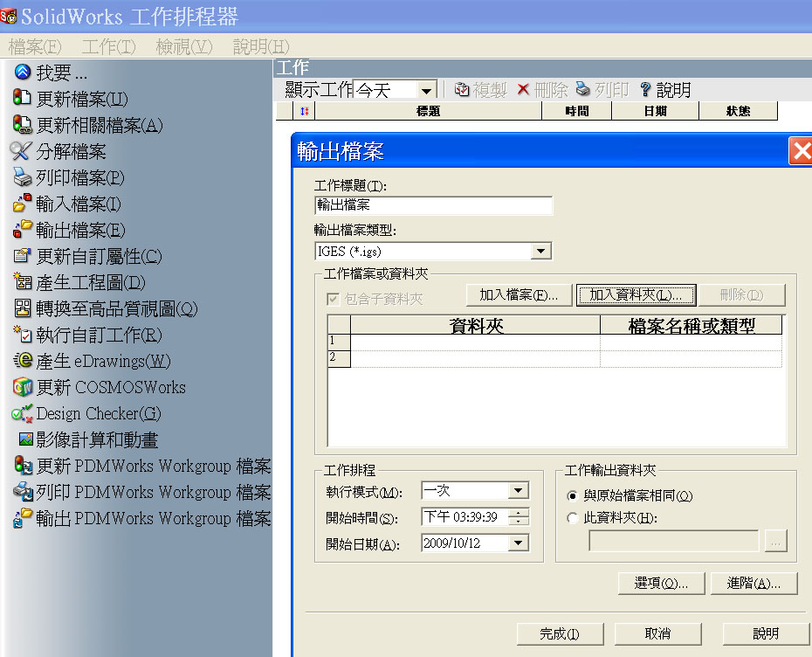Click the 開始時間 time field
The width and height of the screenshot is (812, 657).
[465, 516]
